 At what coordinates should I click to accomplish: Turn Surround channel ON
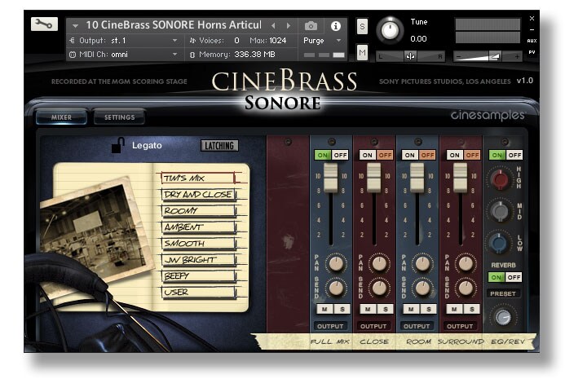click(454, 155)
